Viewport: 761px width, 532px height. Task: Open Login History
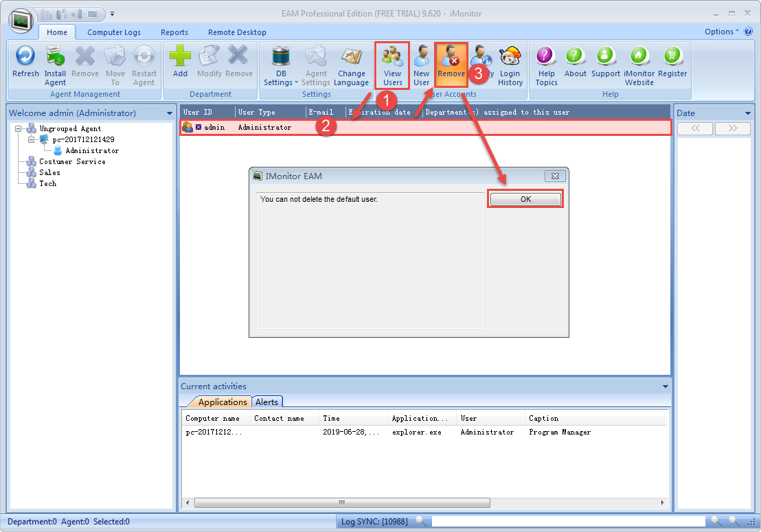tap(510, 66)
